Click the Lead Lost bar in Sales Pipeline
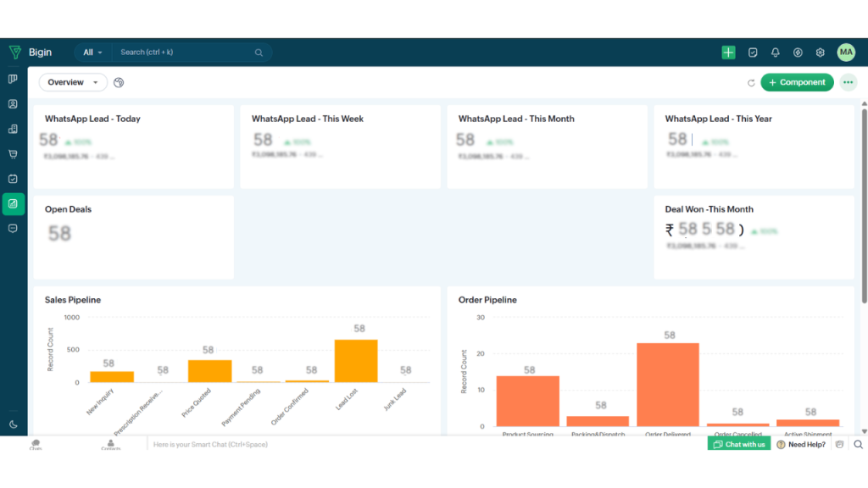 pyautogui.click(x=356, y=361)
